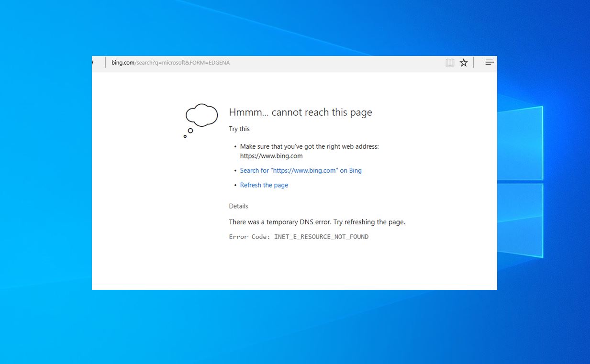Click 'Refresh the page' link
Viewport: 590px width, 364px height.
click(264, 185)
